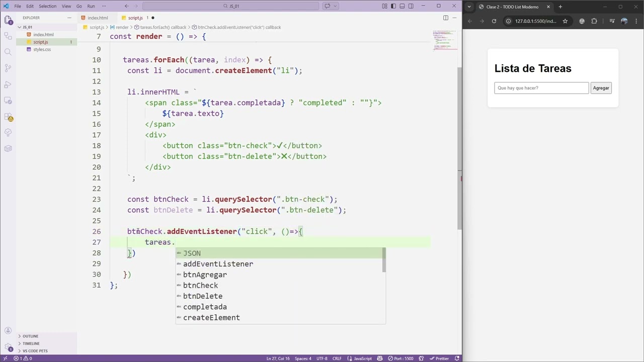The image size is (644, 362).
Task: Open Explorer Views and More Actions ellipsis
Action: (x=69, y=18)
